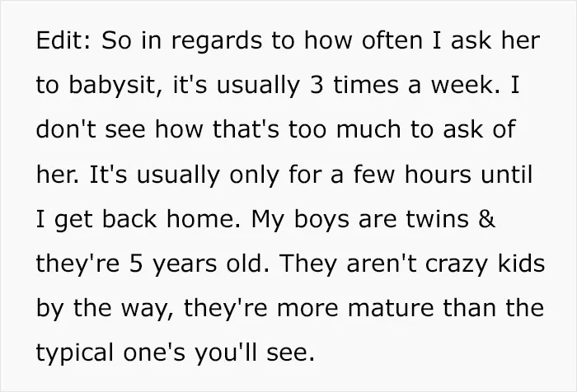Click the word "kids"
The height and width of the screenshot is (392, 577).
pyautogui.click(x=521, y=264)
